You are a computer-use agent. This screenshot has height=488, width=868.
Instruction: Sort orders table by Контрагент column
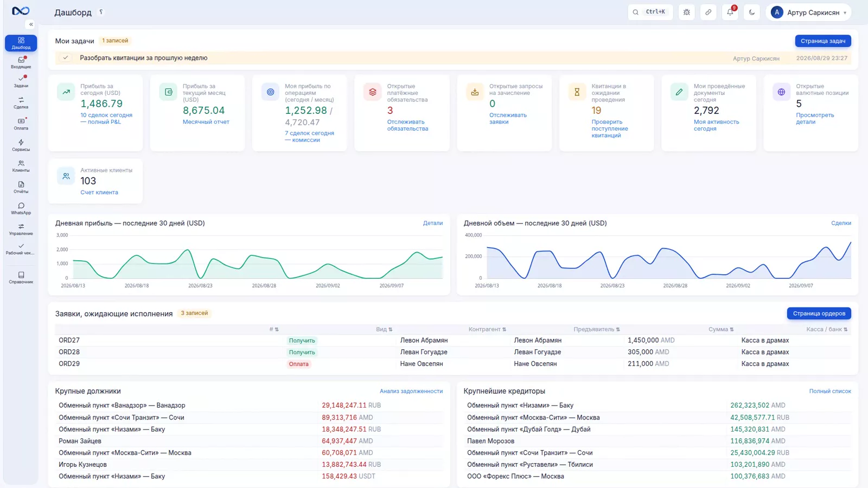(487, 329)
